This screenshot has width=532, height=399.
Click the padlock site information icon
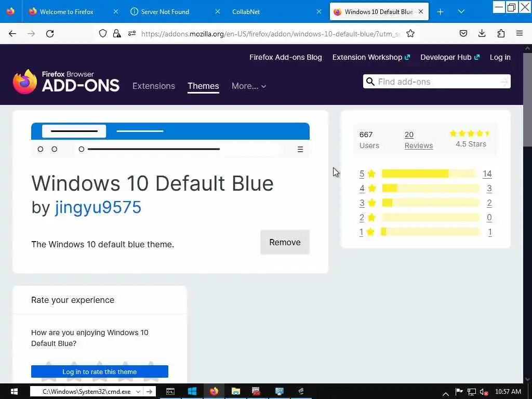[x=117, y=33]
